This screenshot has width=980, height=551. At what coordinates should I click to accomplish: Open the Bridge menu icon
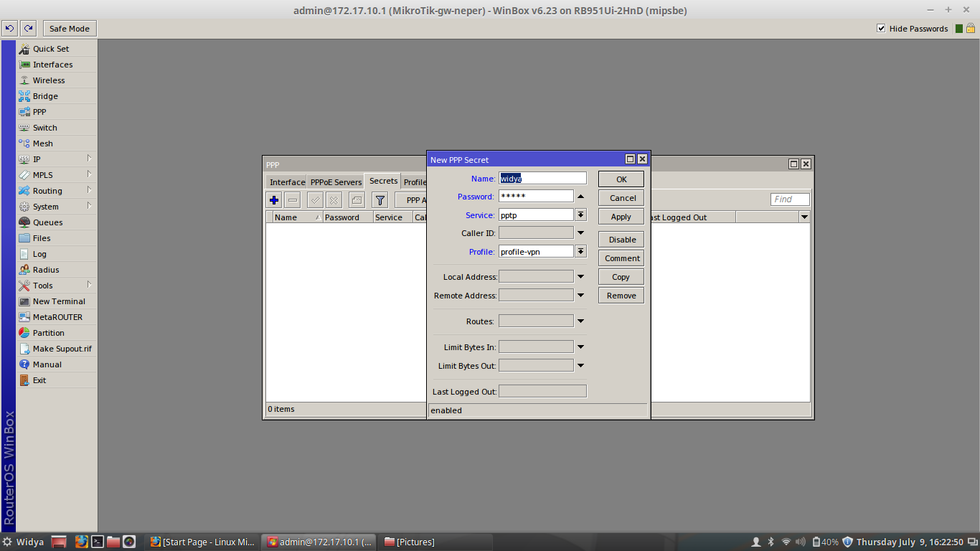coord(24,96)
